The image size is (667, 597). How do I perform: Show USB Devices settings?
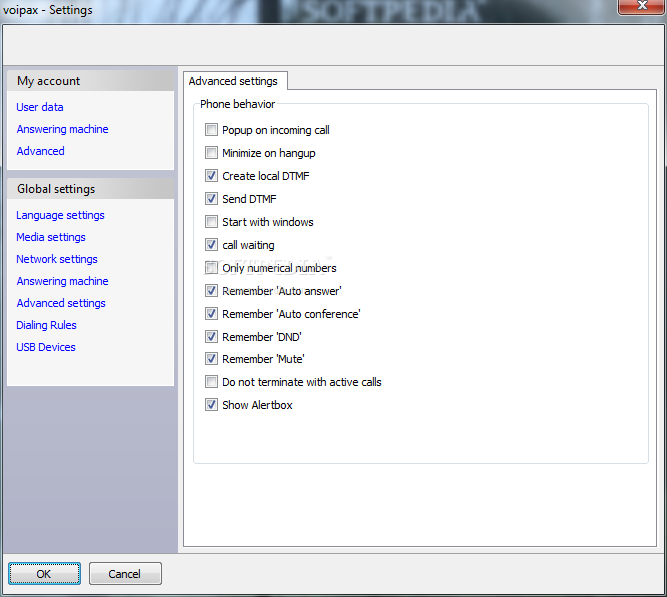[x=46, y=347]
